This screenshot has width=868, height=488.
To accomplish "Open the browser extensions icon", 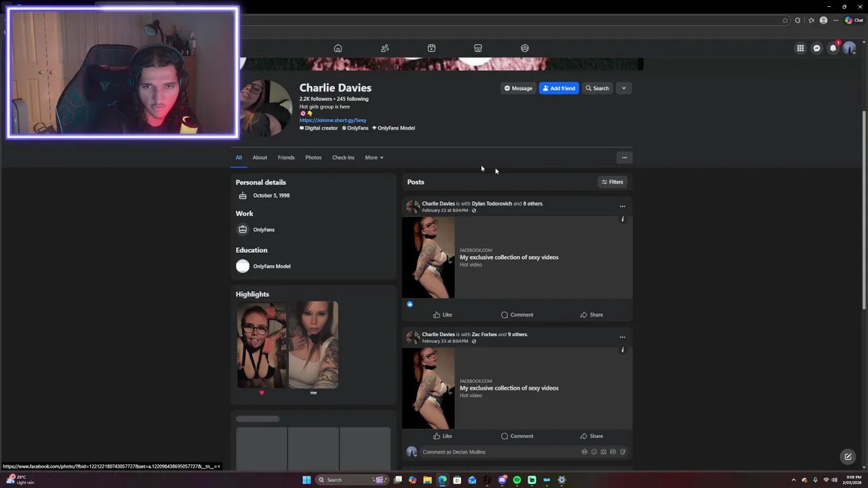I will tap(798, 20).
